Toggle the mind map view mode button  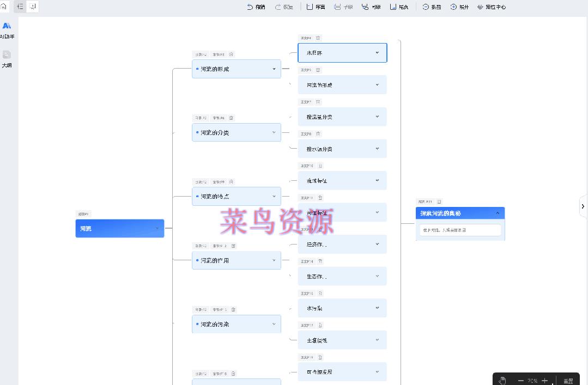tap(20, 7)
